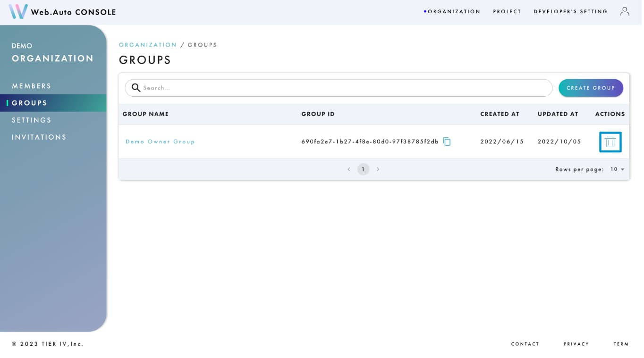Click the Updated At column header
Viewport: 644px width, 358px height.
click(x=558, y=114)
